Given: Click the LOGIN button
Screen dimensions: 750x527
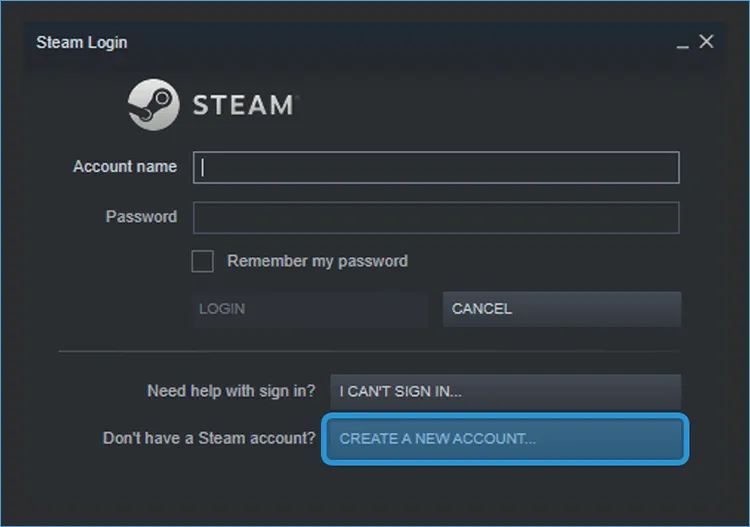Looking at the screenshot, I should tap(309, 309).
